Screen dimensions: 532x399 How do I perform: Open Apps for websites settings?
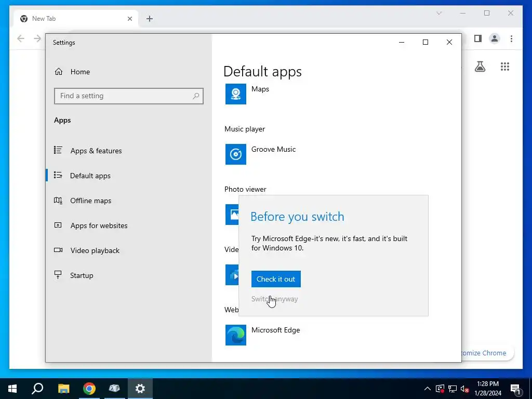click(99, 225)
